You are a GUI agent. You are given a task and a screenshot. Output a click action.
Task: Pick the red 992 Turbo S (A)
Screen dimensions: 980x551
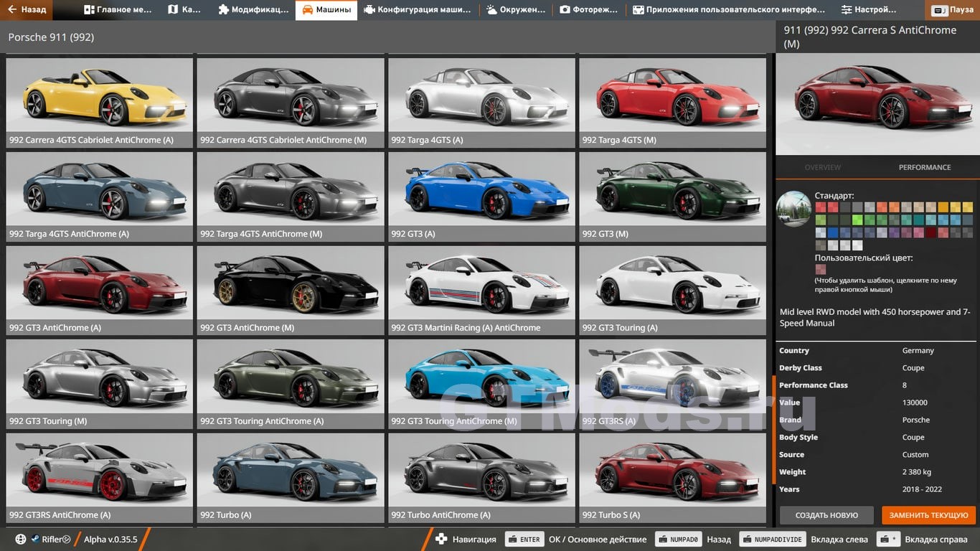click(673, 478)
